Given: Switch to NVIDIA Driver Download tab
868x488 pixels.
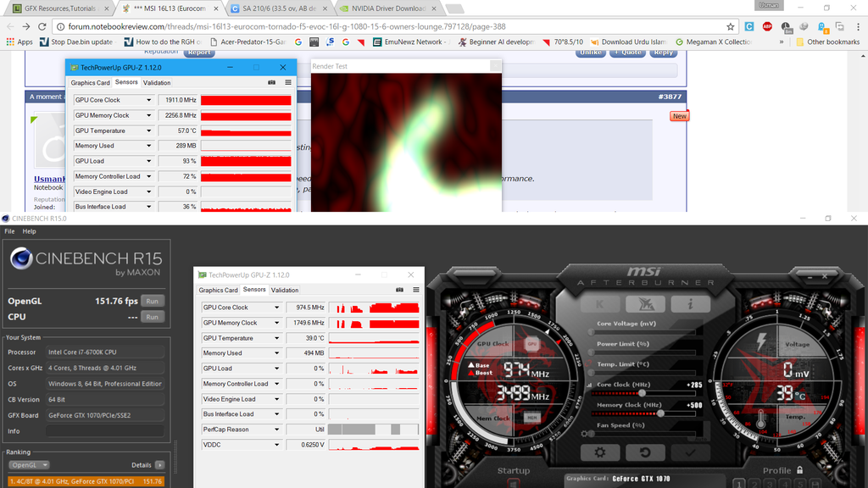Looking at the screenshot, I should click(388, 8).
